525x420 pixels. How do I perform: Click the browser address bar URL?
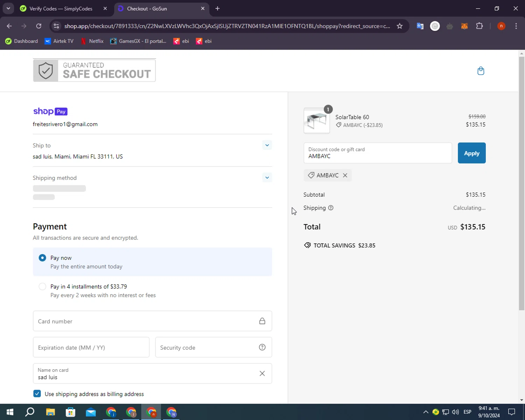[227, 26]
